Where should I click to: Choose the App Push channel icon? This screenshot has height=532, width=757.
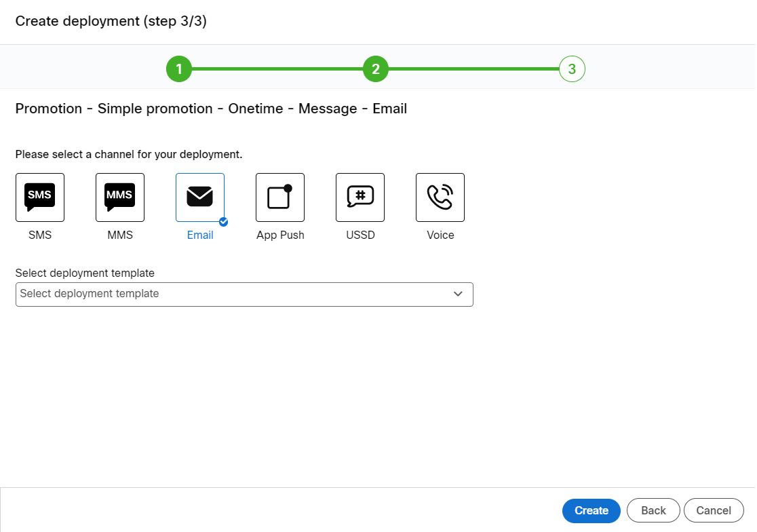pos(279,197)
